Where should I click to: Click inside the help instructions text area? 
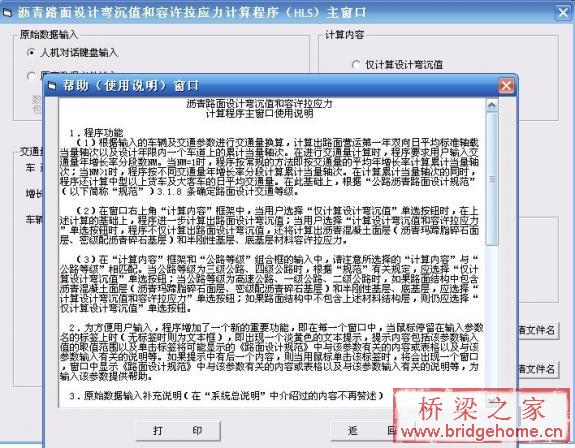click(x=272, y=253)
